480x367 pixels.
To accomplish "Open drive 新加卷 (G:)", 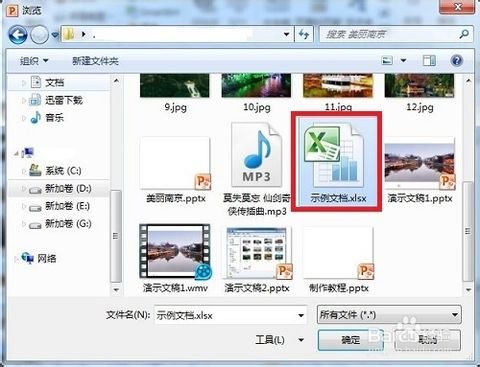I will (68, 224).
